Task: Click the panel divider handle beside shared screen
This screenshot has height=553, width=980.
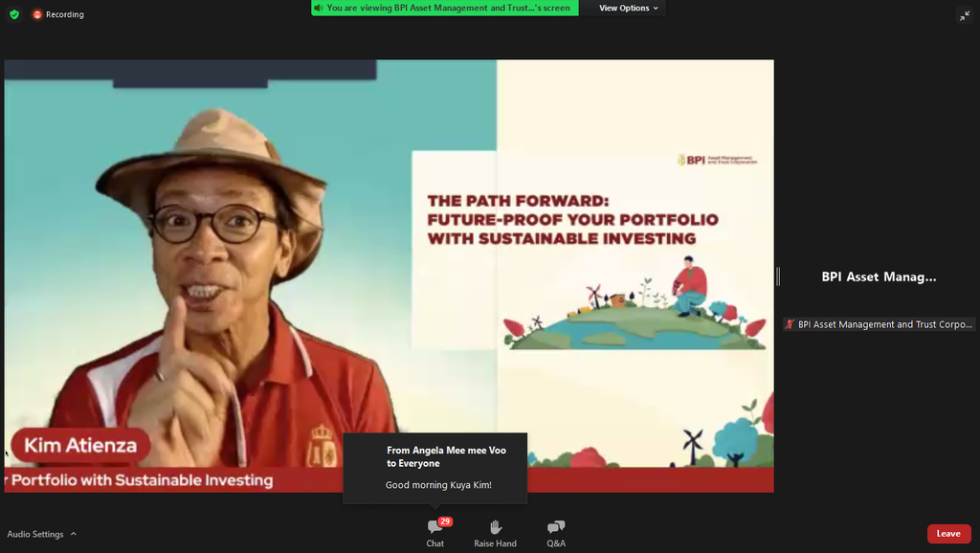Action: (778, 276)
